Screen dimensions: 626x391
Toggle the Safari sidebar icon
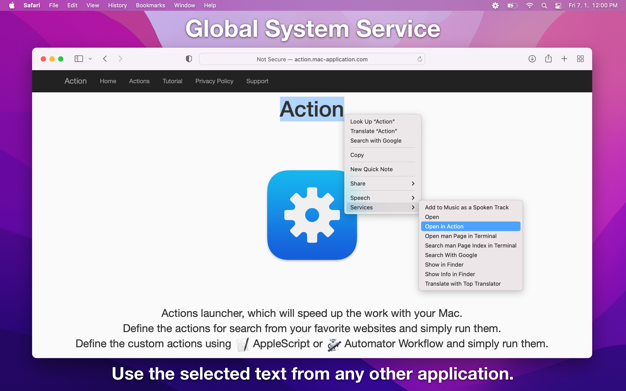click(x=79, y=59)
